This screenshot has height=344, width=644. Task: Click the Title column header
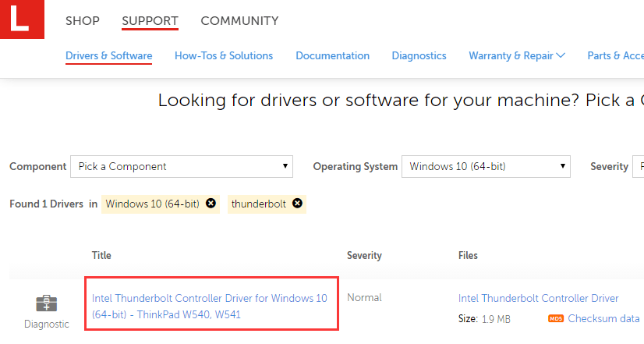tap(101, 255)
